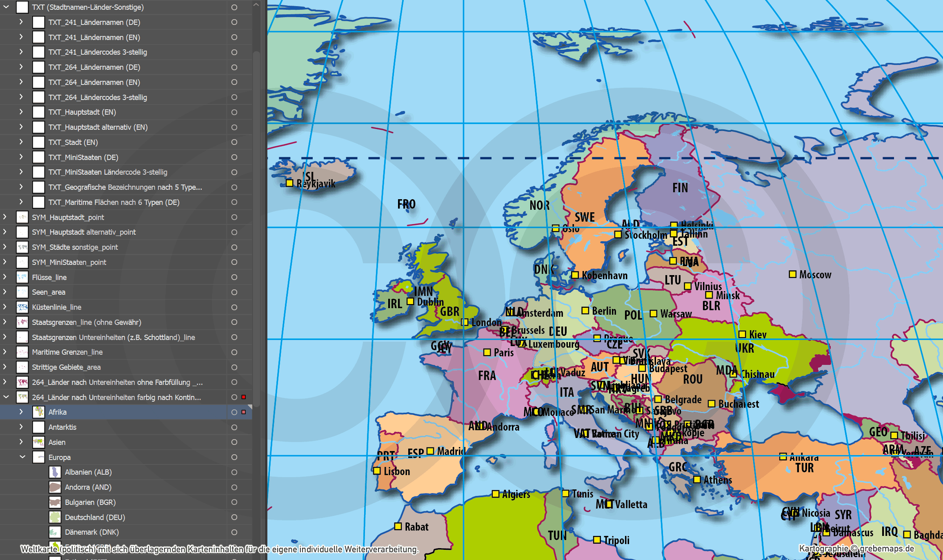This screenshot has width=943, height=560.
Task: Click the Asien layer thumbnail icon
Action: tap(38, 442)
